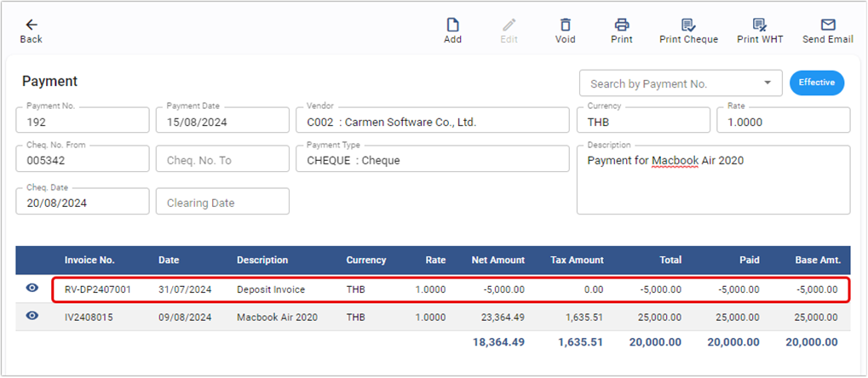Void the current payment
The image size is (868, 378).
[x=565, y=25]
